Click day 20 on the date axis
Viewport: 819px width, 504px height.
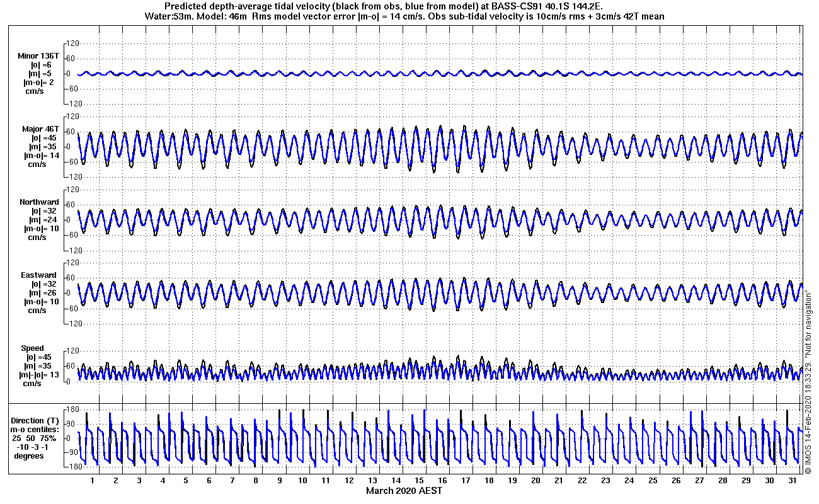535,480
